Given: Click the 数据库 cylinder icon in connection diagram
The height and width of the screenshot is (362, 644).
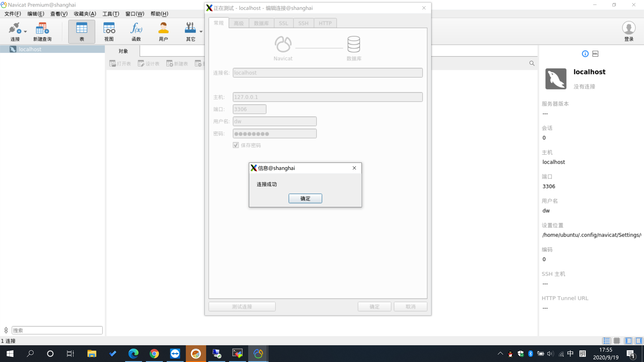Looking at the screenshot, I should [354, 44].
